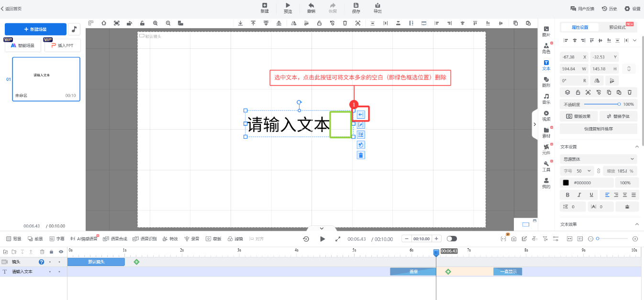Open the 音乐 music library
Image resolution: width=644 pixels, height=300 pixels.
click(546, 99)
